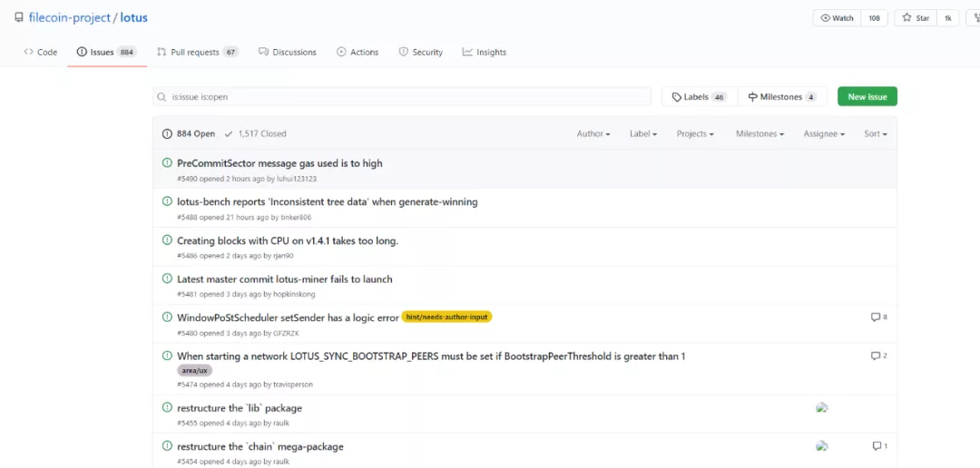Click the open-issue icon beside LOTUS_SYNC_BOOTSTRAP_PEERS issue
Screen dimensions: 980x468
tap(167, 356)
